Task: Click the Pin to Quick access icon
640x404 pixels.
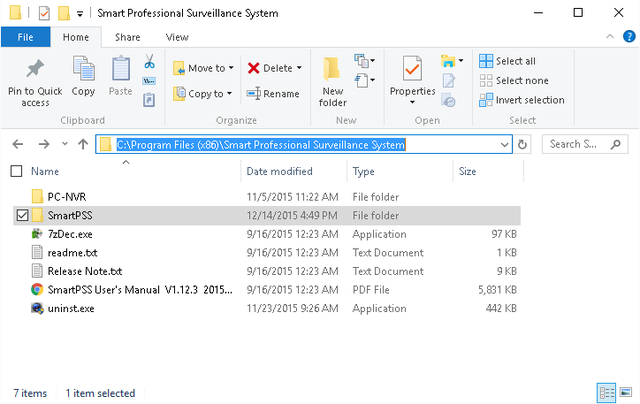Action: [x=35, y=70]
